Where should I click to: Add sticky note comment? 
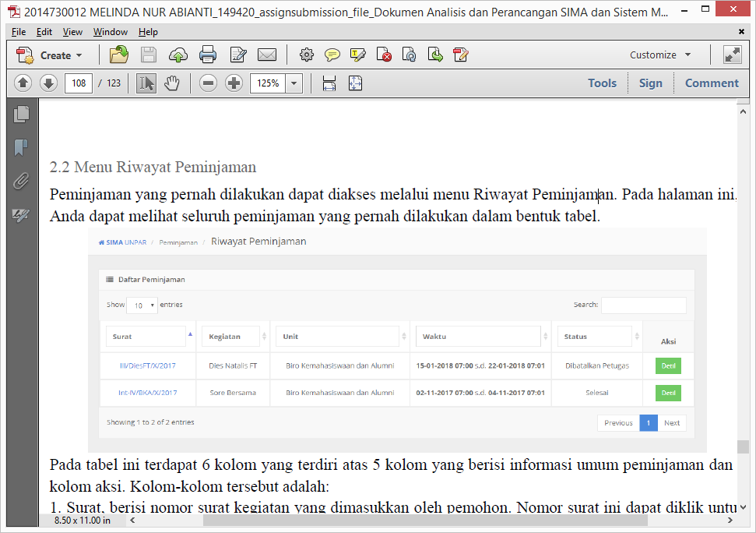332,55
